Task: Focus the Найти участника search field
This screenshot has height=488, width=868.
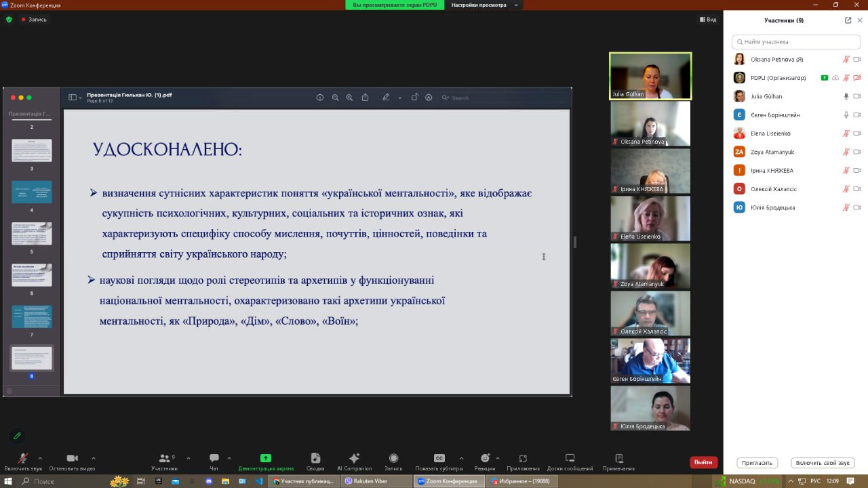Action: (796, 41)
